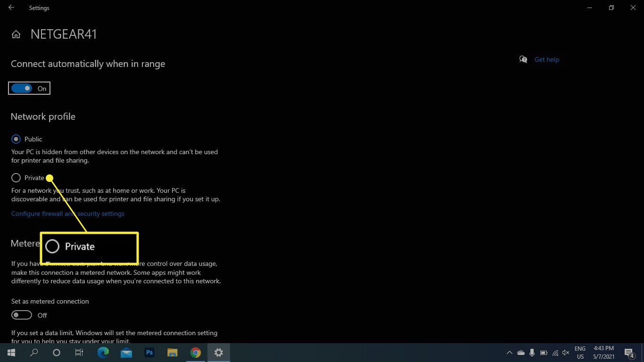The height and width of the screenshot is (362, 644).
Task: Open Configure firewall and security settings link
Action: click(68, 214)
